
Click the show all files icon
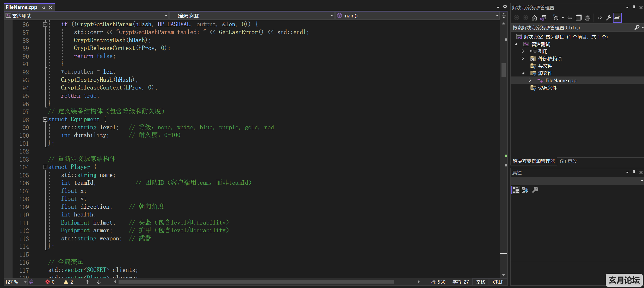tap(587, 18)
